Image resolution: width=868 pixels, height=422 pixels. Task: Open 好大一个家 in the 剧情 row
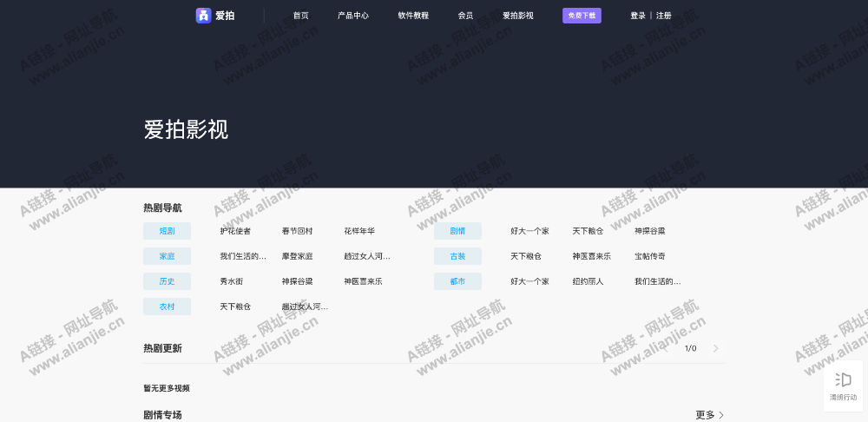529,231
